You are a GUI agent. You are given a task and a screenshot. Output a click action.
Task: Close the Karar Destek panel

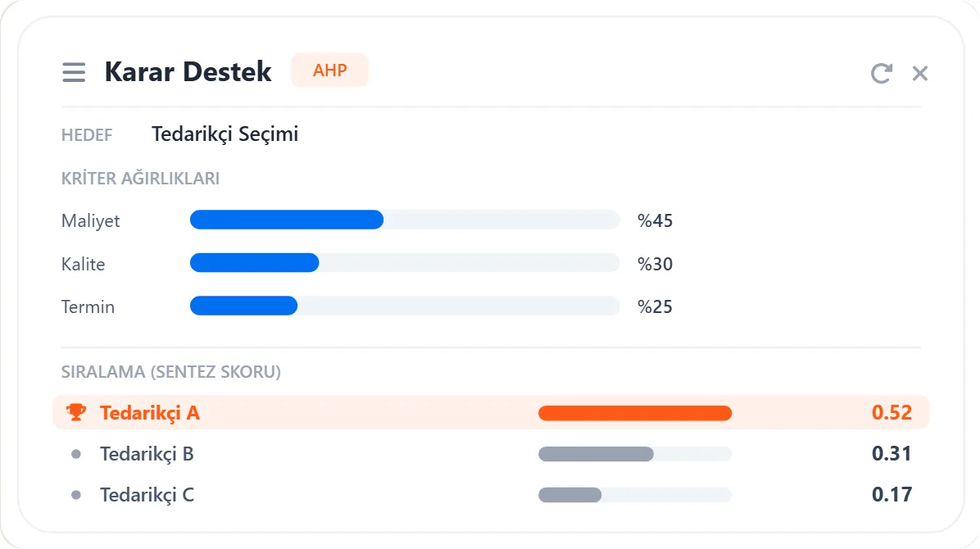[920, 73]
